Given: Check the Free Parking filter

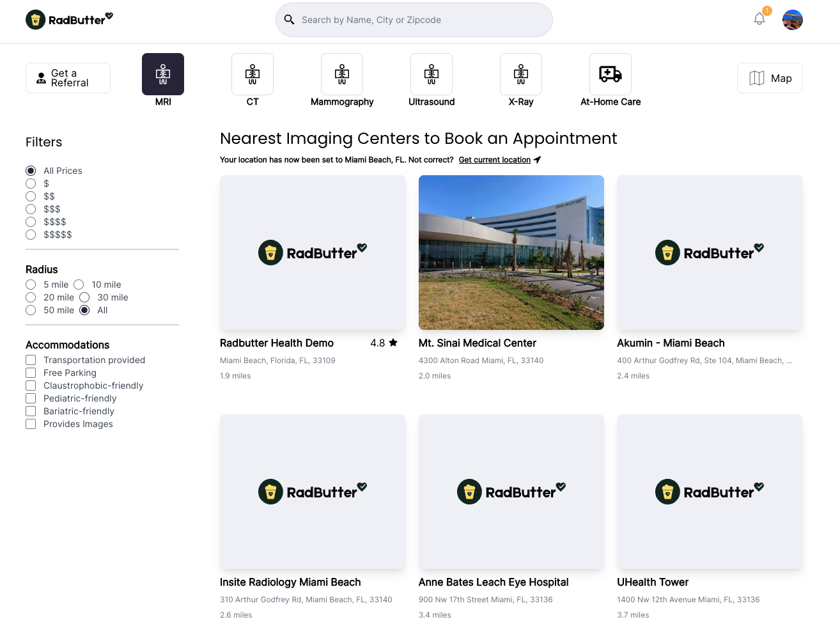Looking at the screenshot, I should coord(31,373).
